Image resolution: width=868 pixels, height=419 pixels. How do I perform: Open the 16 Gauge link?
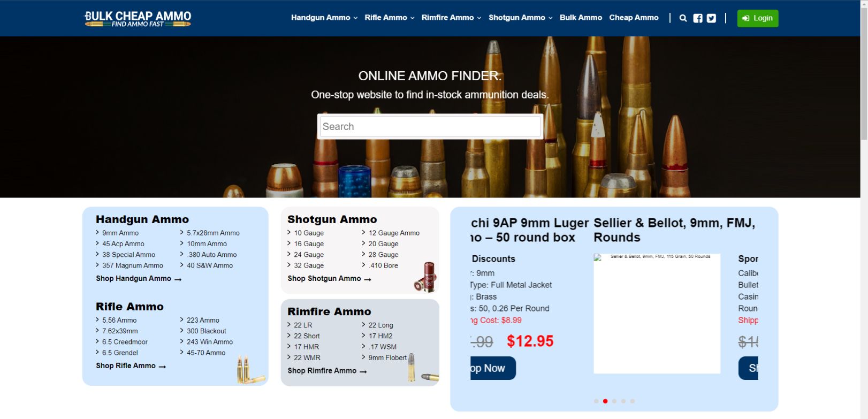tap(309, 243)
